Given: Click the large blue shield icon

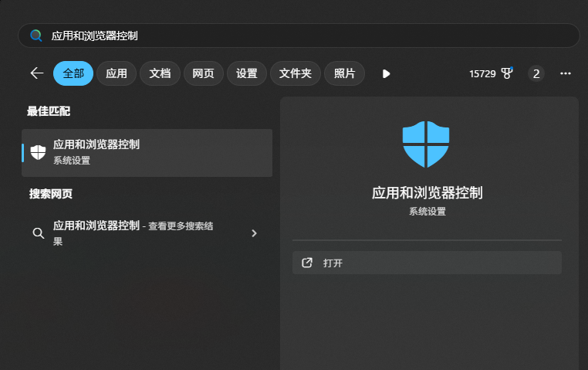Looking at the screenshot, I should (x=426, y=144).
